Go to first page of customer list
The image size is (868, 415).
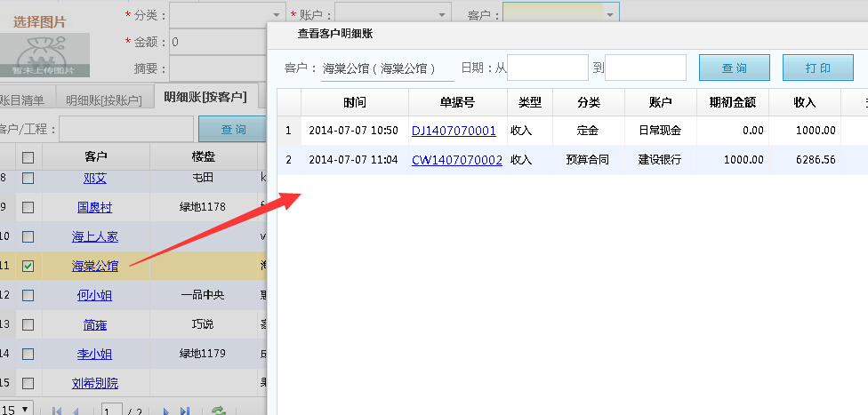56,411
